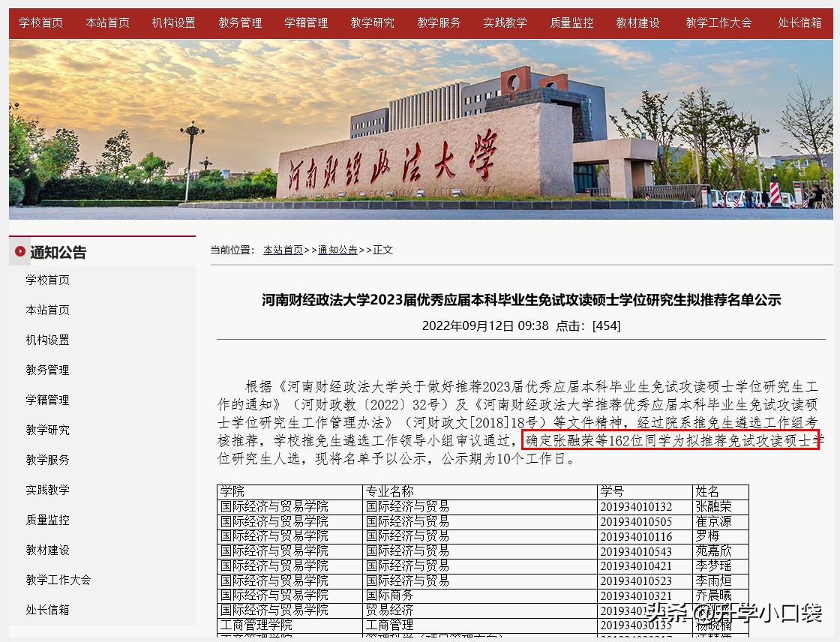840x642 pixels.
Task: Select 教务管理 in left sidebar
Action: (x=47, y=370)
